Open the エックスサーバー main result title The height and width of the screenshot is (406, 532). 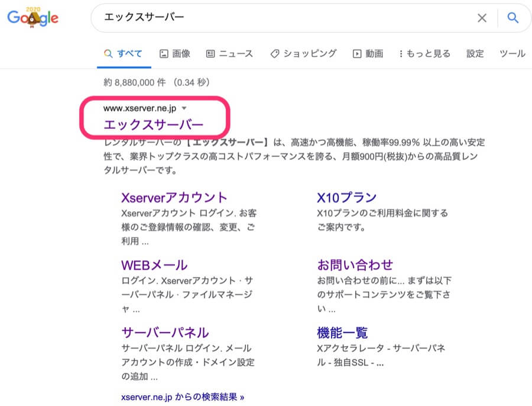tap(153, 125)
